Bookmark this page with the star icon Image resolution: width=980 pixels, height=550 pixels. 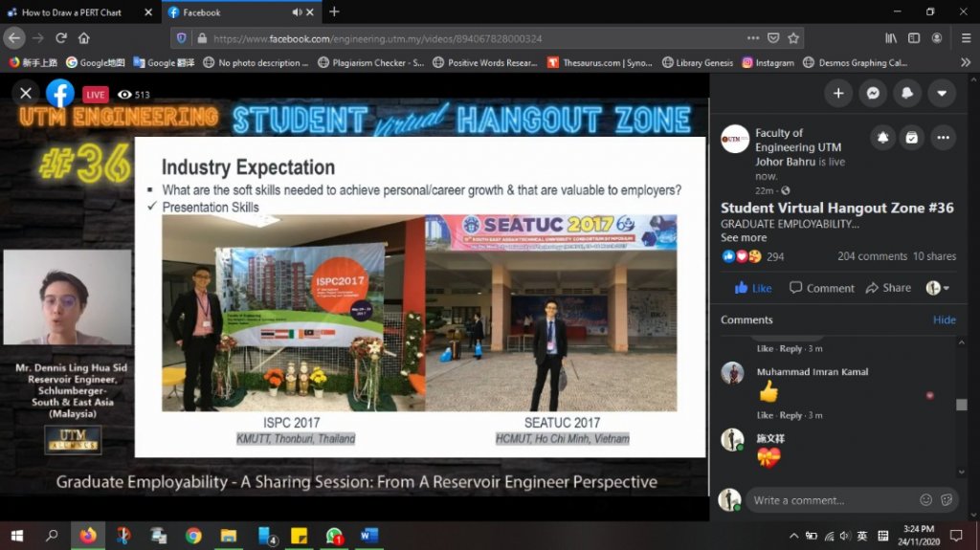coord(793,38)
